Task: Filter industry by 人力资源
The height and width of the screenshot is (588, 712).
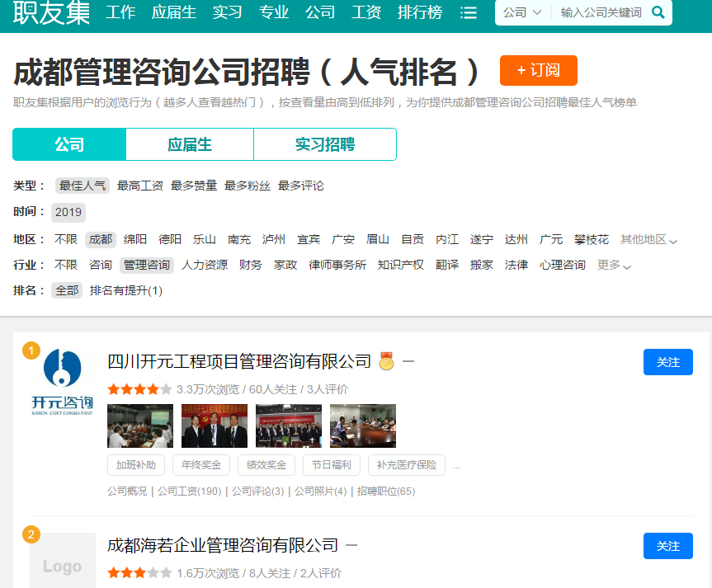Action: [205, 266]
